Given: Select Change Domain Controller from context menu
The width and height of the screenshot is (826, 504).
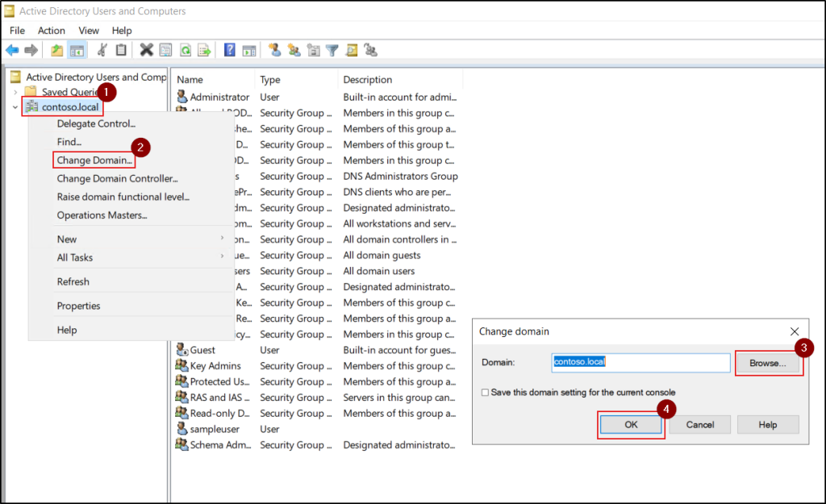Looking at the screenshot, I should point(116,178).
